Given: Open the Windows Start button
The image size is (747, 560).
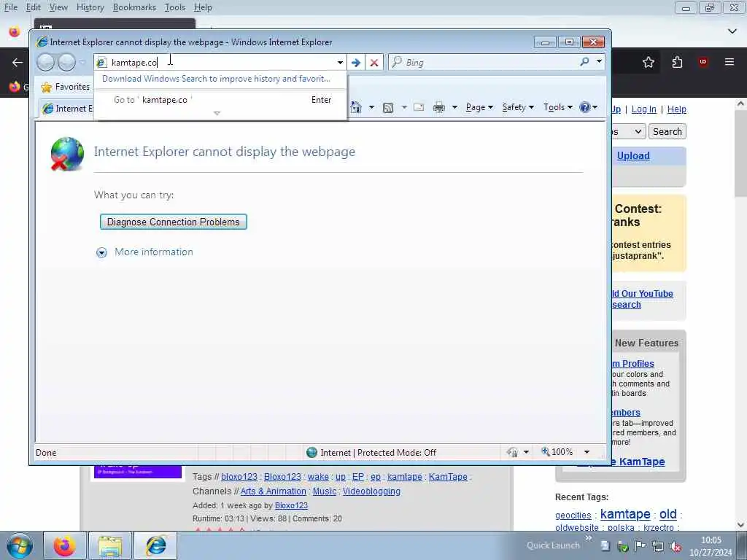Looking at the screenshot, I should (x=20, y=545).
